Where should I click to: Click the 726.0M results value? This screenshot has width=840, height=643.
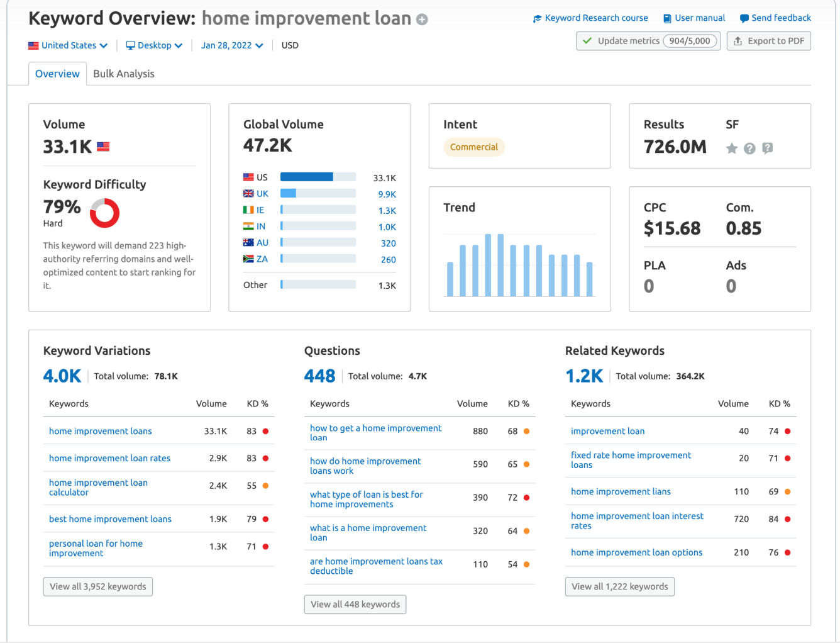click(675, 147)
